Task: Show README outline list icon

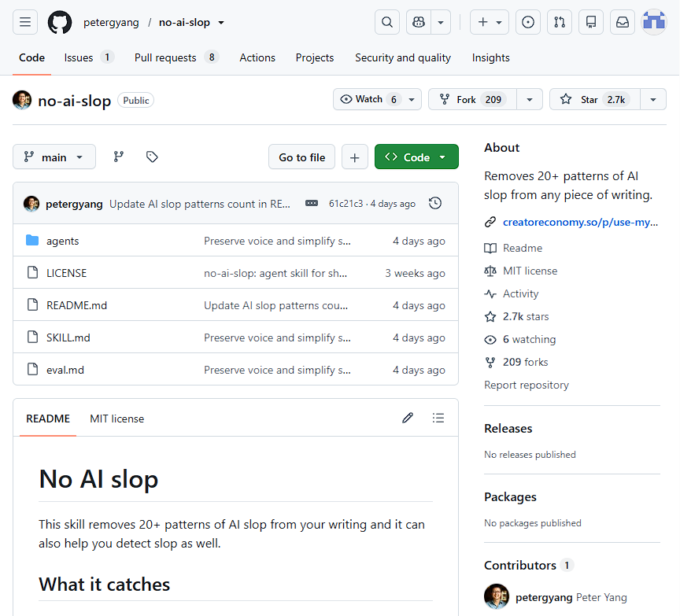Action: click(438, 418)
